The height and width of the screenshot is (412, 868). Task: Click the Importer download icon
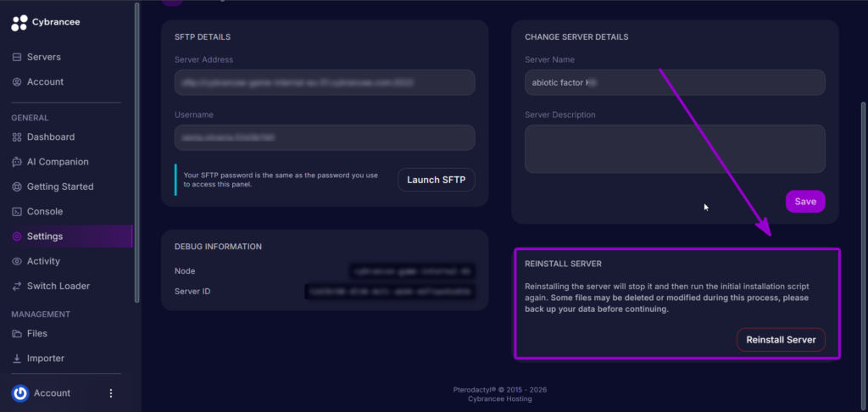[x=17, y=359]
